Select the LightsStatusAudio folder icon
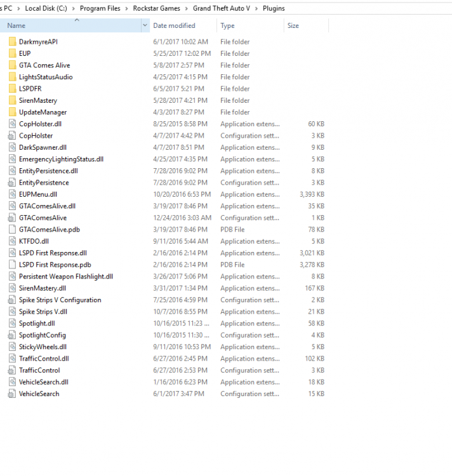 (12, 77)
